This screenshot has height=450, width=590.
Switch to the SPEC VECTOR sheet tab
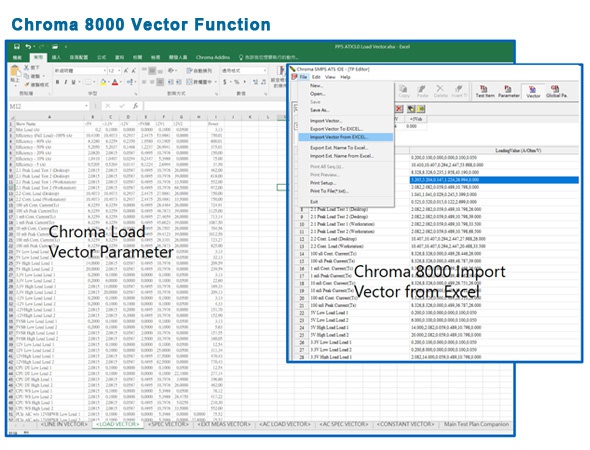coord(168,424)
